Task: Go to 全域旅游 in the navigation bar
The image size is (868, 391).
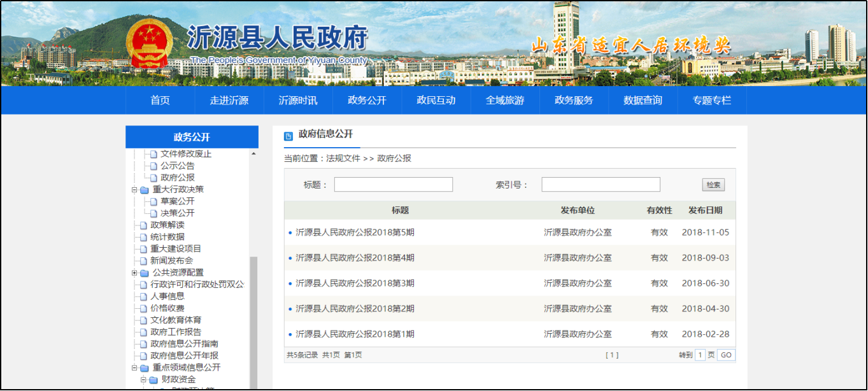Action: (505, 101)
